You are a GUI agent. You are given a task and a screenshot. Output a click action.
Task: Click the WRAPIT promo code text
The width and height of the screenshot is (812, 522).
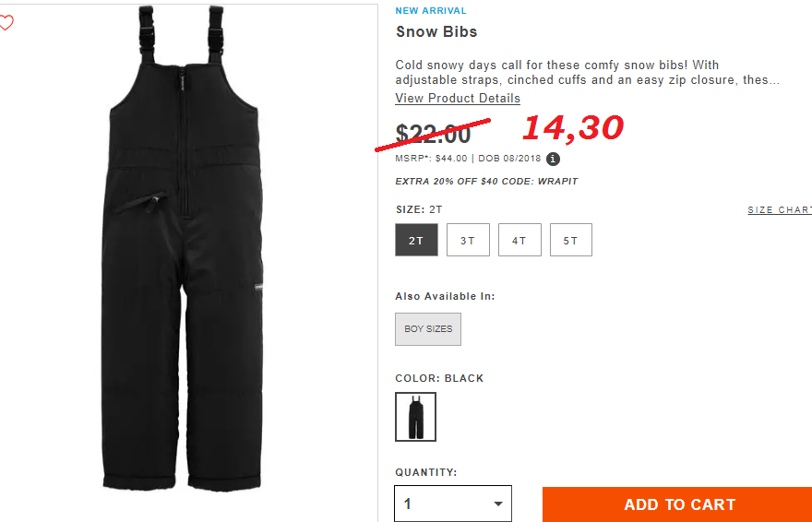tap(557, 182)
